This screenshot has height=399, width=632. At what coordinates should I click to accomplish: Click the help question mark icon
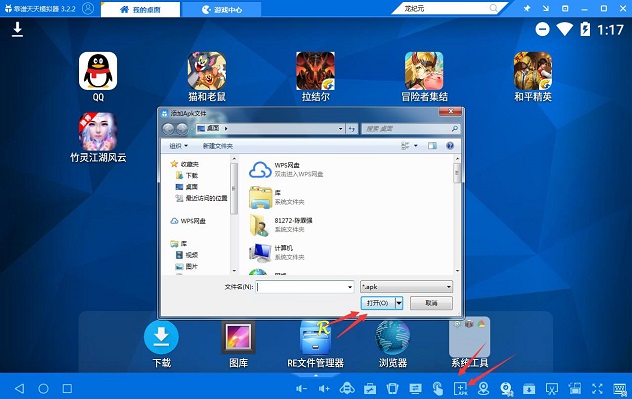450,145
